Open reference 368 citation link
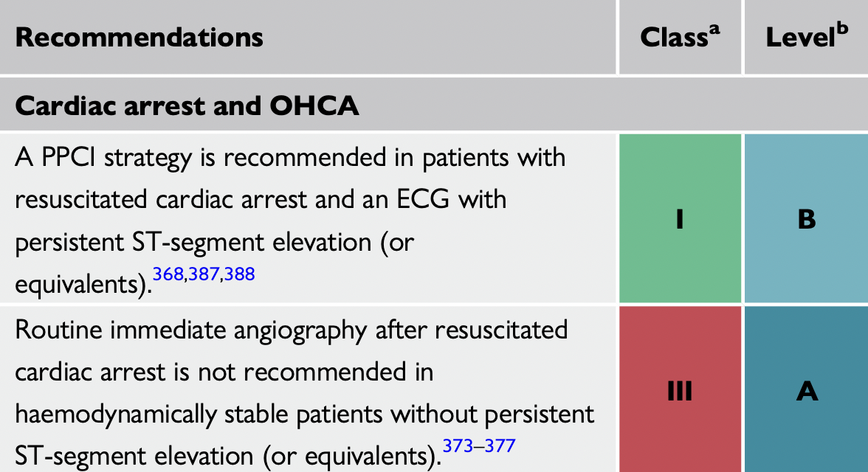This screenshot has height=472, width=868. 168,274
